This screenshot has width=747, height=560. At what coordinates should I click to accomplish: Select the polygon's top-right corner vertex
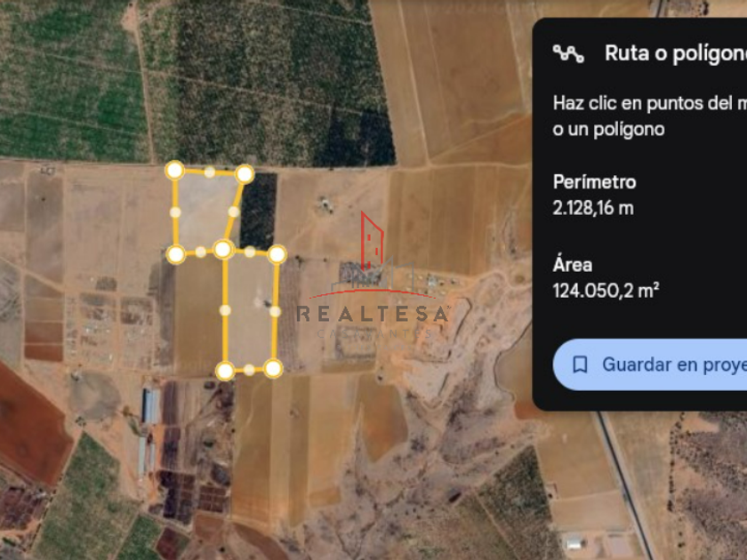(245, 174)
